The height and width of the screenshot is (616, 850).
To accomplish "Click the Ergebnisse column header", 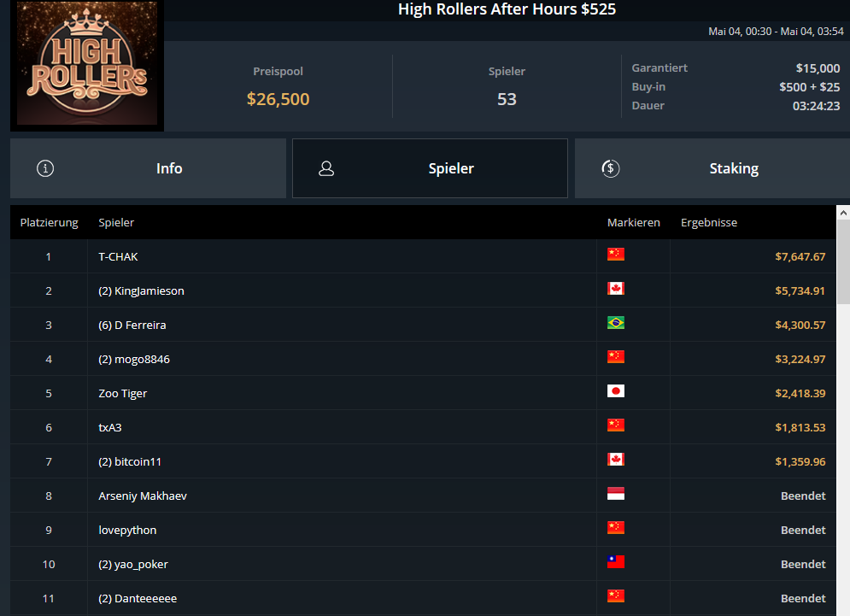I will coord(709,222).
